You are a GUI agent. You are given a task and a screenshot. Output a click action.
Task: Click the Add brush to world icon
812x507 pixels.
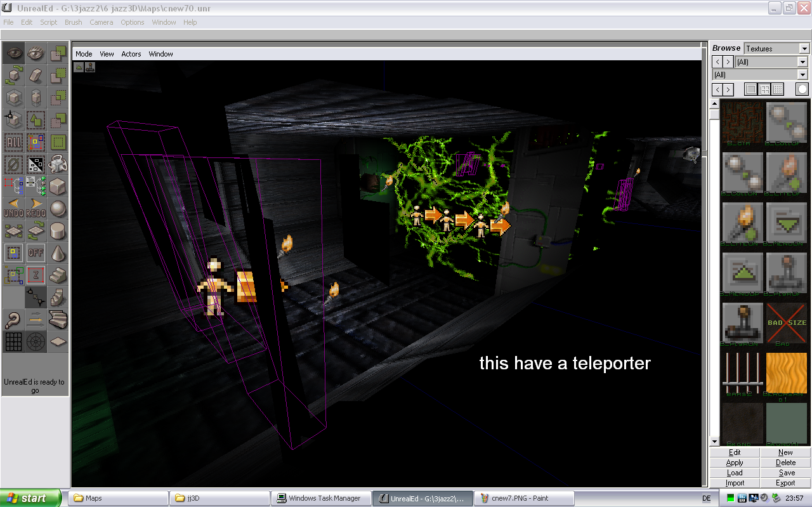point(58,54)
